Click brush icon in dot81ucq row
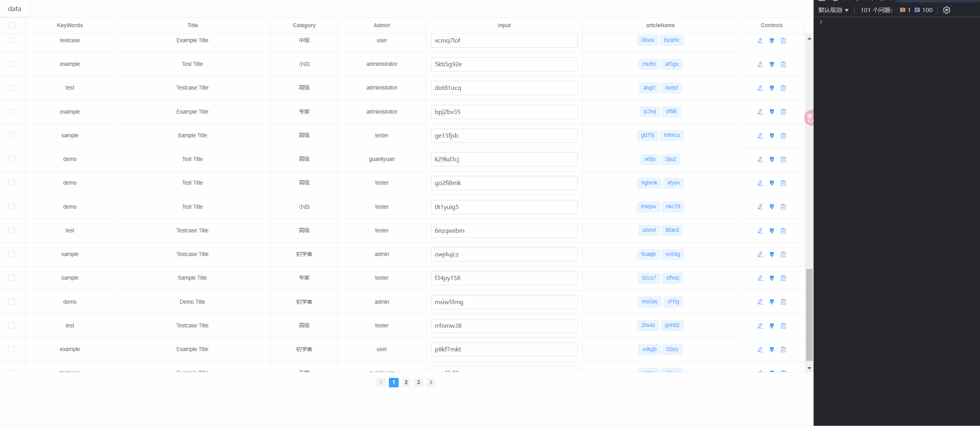The width and height of the screenshot is (980, 426). [x=771, y=88]
